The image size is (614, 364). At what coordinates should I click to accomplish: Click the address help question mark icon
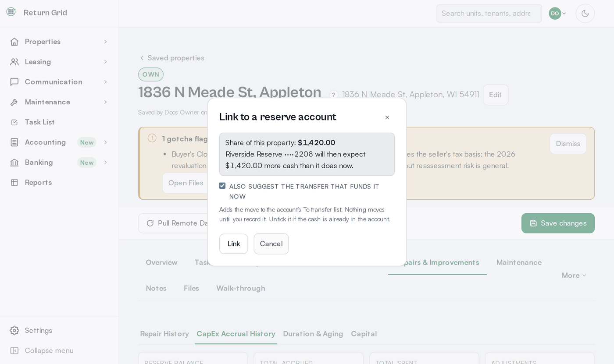coord(334,95)
